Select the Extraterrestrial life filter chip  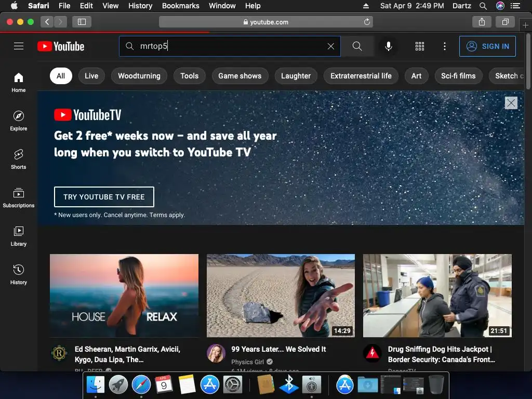[361, 76]
